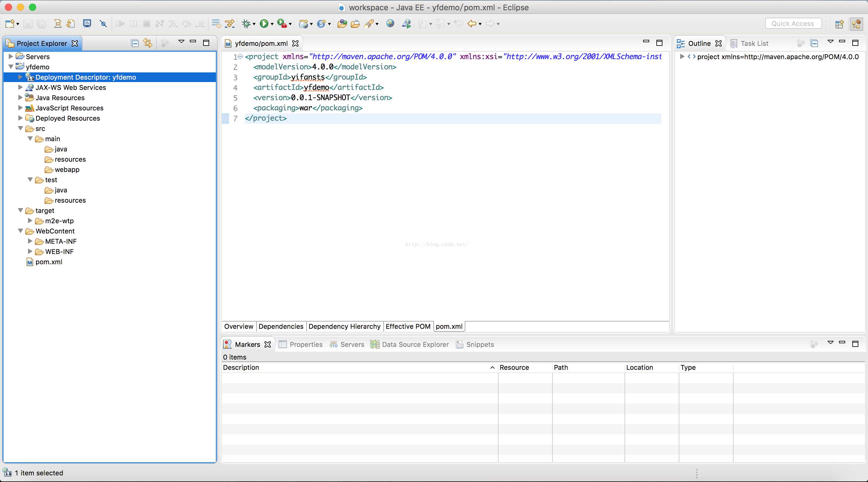Toggle fold marker on line 1
The image size is (868, 482).
(x=240, y=56)
